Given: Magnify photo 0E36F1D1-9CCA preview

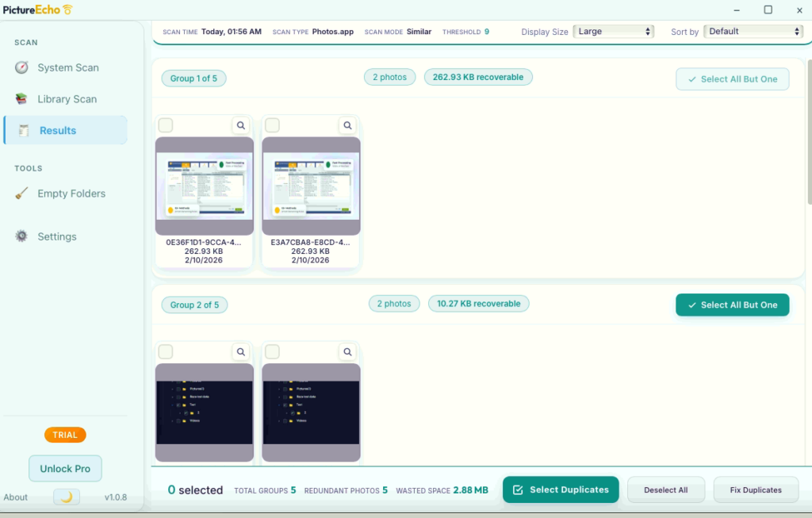Looking at the screenshot, I should (241, 125).
